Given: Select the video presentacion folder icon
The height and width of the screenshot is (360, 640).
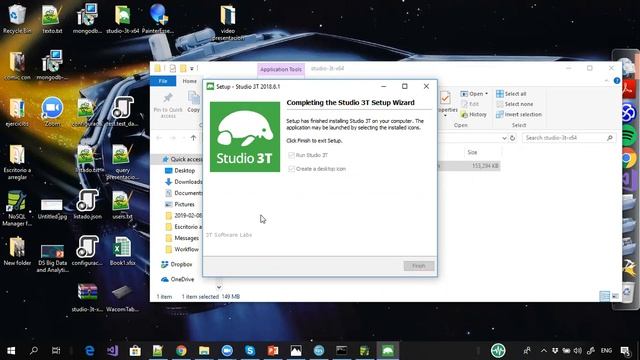Looking at the screenshot, I should point(228,22).
